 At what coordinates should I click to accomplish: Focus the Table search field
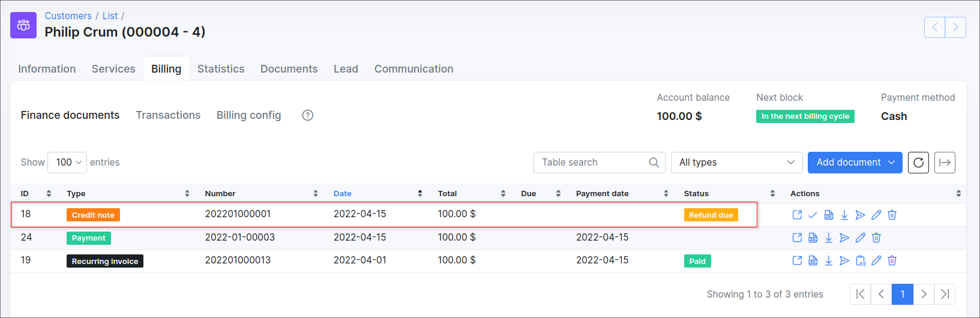[x=599, y=163]
